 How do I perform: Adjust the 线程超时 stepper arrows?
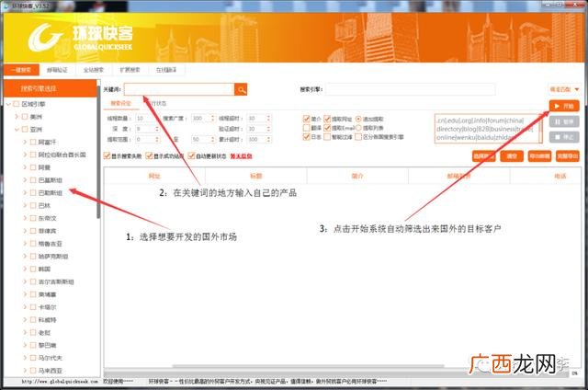[x=268, y=119]
